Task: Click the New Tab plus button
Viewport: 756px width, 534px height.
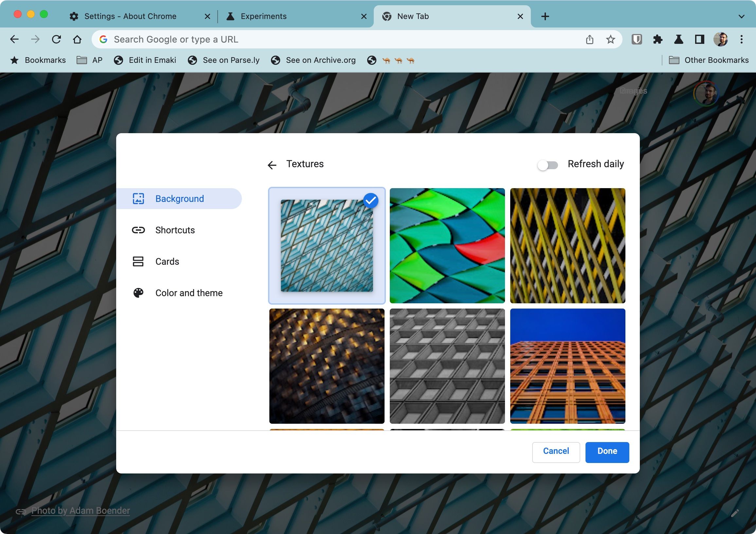Action: (543, 16)
